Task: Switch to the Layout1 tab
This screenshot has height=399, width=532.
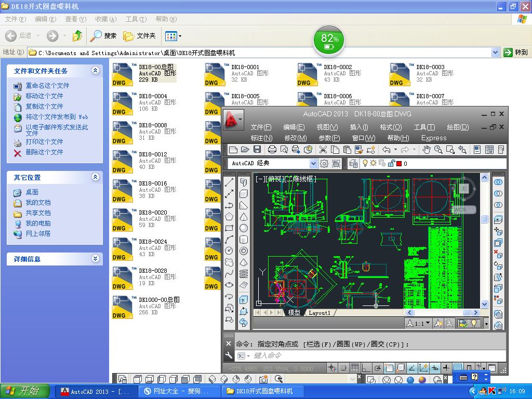Action: [319, 313]
